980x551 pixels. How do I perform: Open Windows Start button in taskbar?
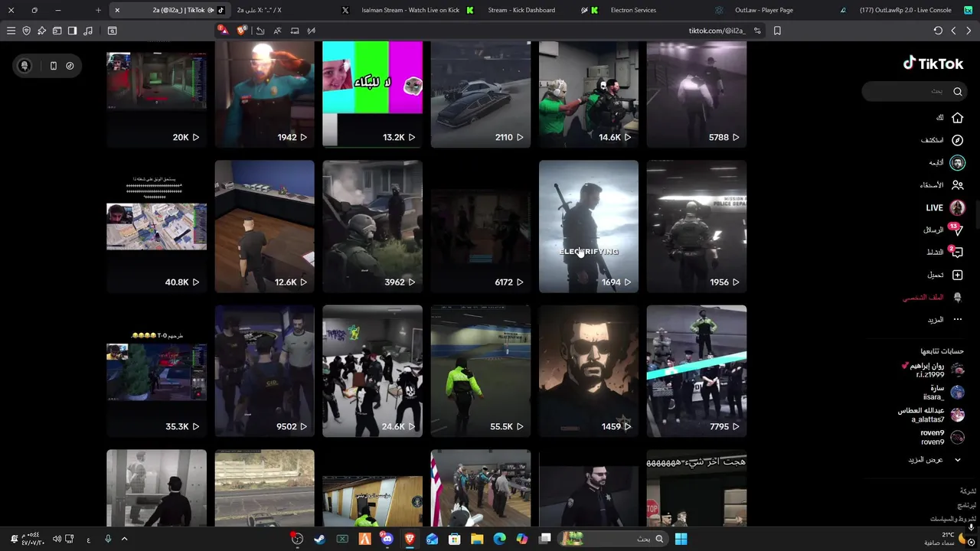click(681, 539)
